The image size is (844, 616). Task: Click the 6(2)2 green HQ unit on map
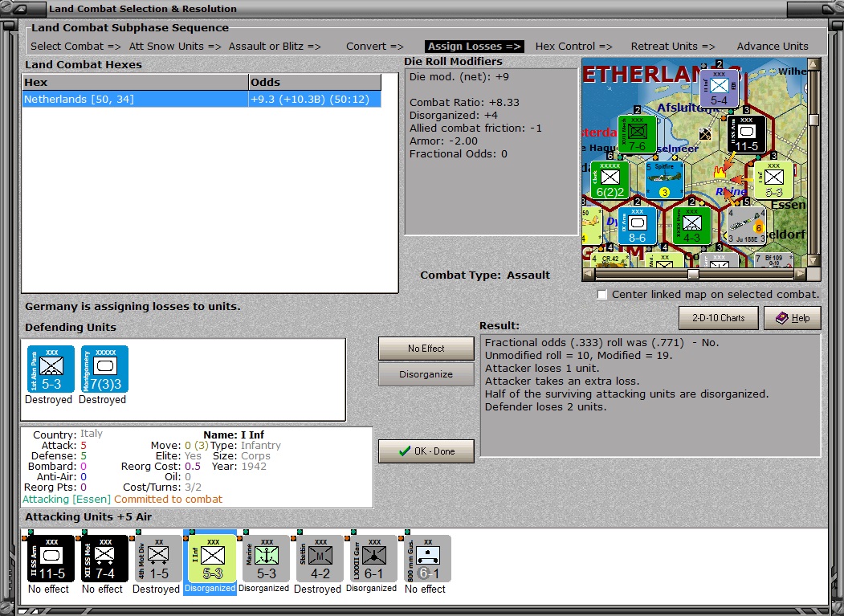pyautogui.click(x=610, y=180)
